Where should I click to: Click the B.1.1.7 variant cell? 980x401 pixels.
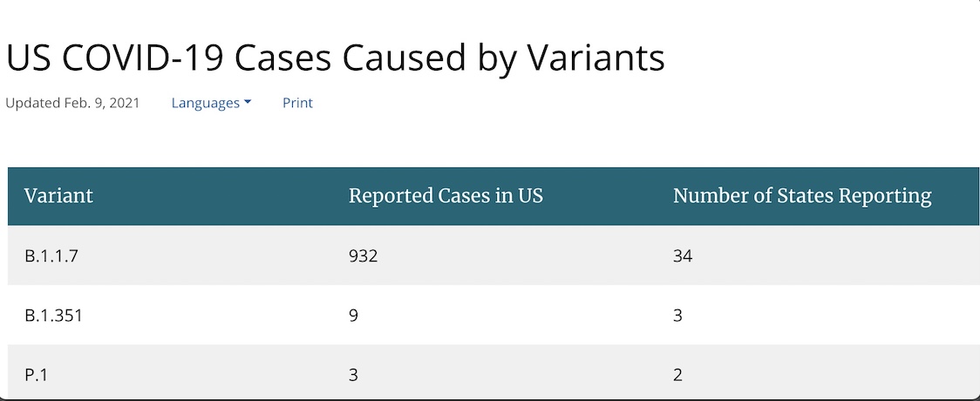click(51, 256)
